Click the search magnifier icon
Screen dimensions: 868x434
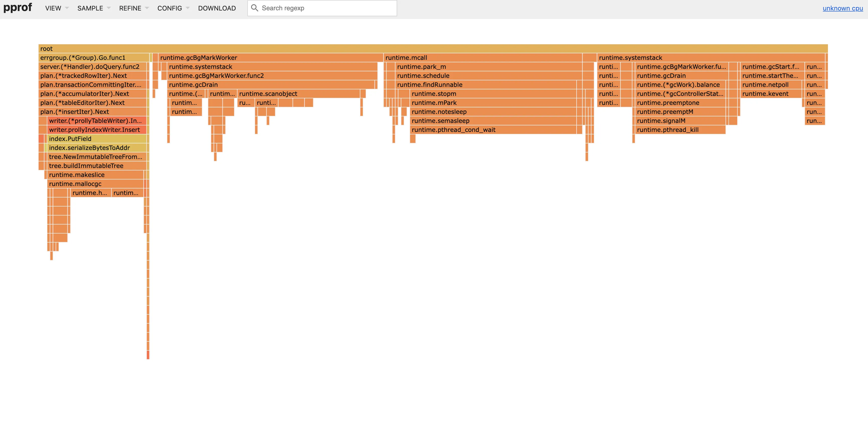click(x=255, y=8)
